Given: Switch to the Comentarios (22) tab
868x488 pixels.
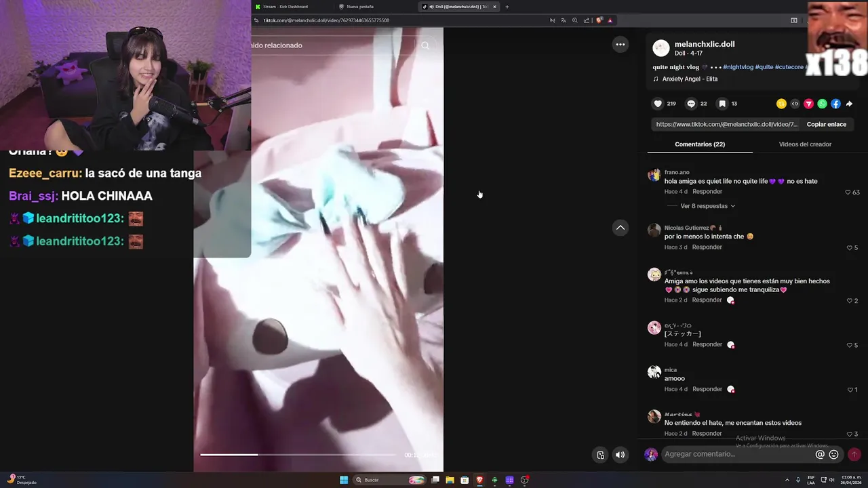Looking at the screenshot, I should pos(700,144).
